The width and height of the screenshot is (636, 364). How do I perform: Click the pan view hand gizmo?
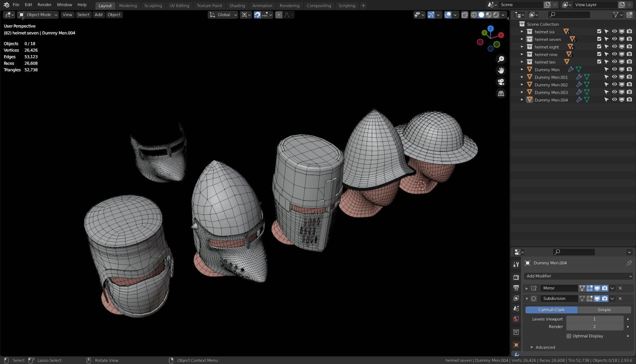[x=501, y=71]
